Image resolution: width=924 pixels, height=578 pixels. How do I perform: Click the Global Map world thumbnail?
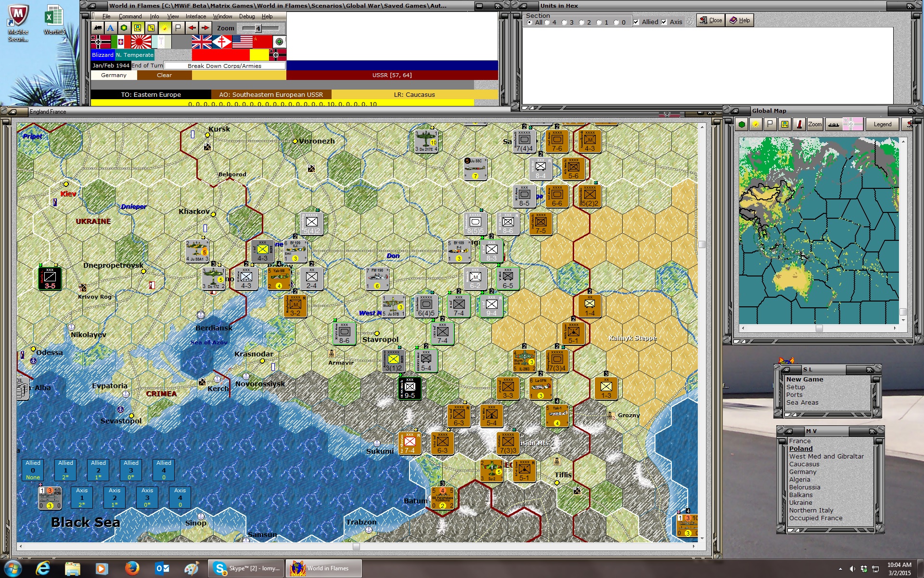819,231
